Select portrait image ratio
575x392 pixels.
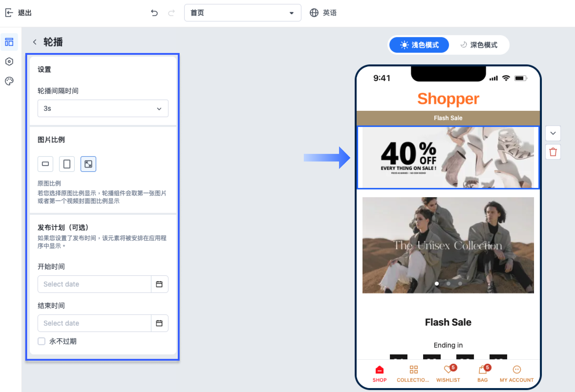[67, 164]
